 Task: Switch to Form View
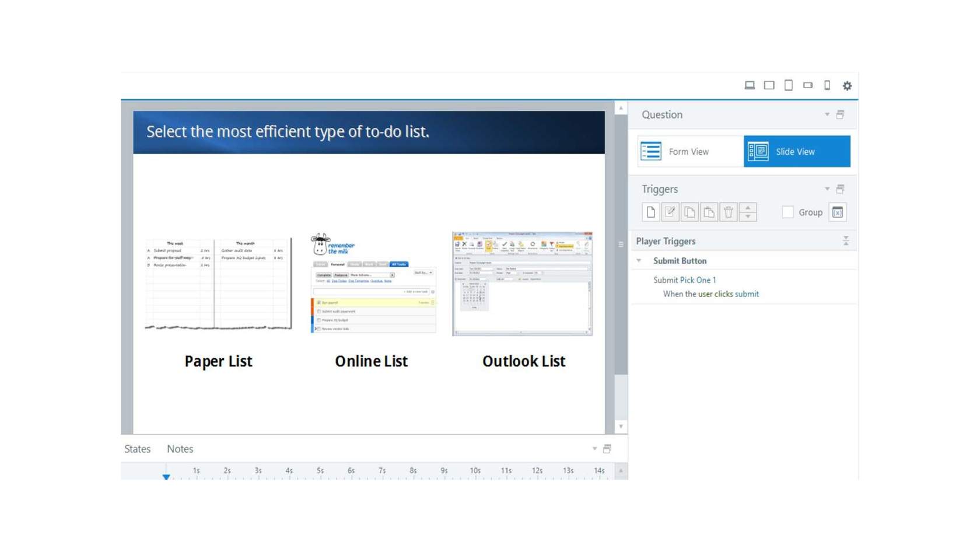pyautogui.click(x=690, y=151)
